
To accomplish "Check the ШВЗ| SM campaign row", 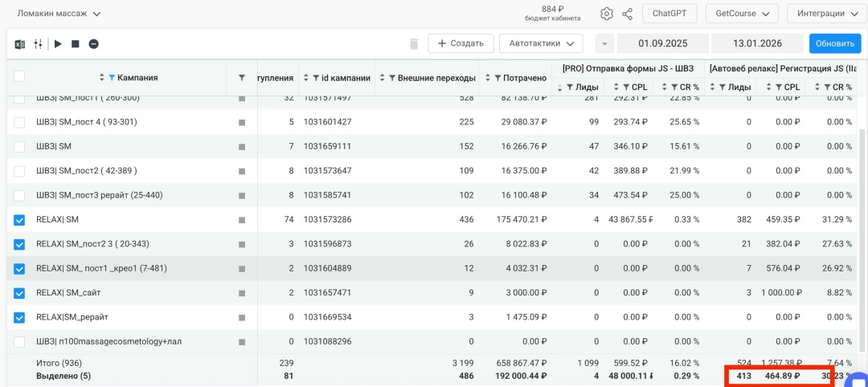I will pos(18,146).
